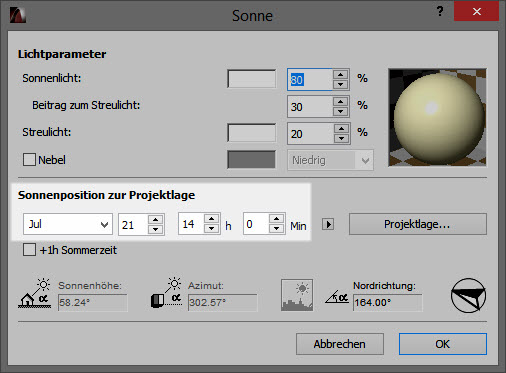Increase the Sonnenlicht percentage stepper
The height and width of the screenshot is (373, 506).
[x=341, y=74]
